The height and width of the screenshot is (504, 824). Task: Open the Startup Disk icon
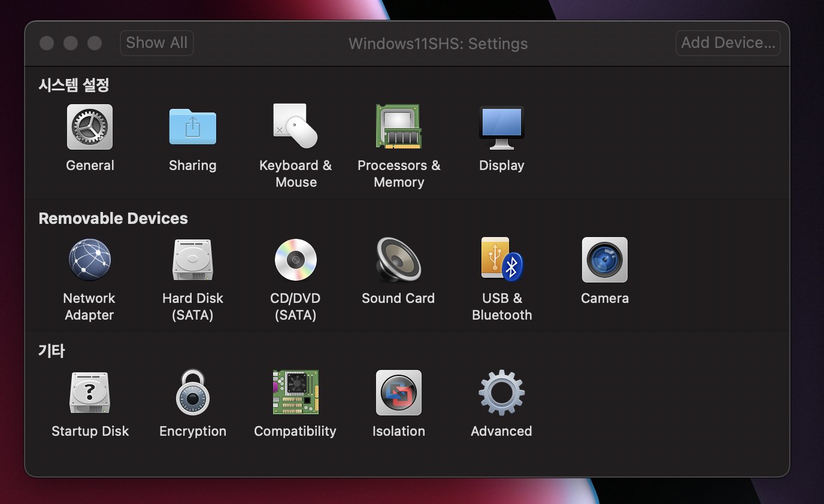tap(90, 393)
